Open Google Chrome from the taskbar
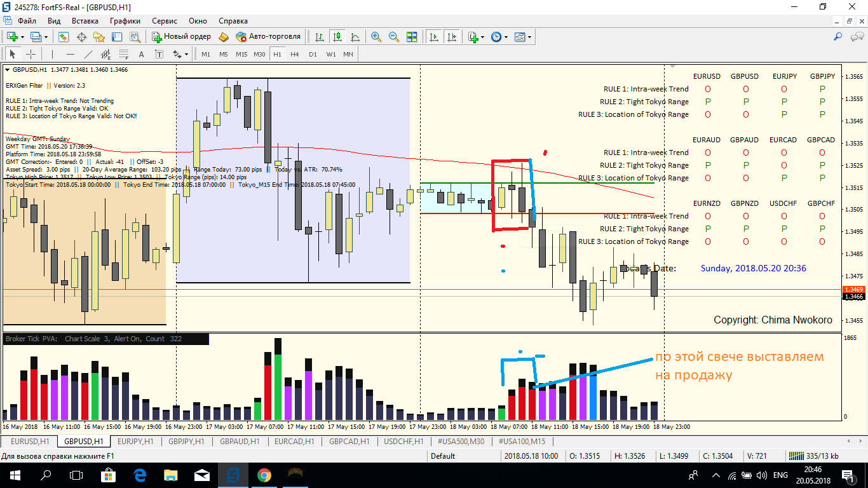This screenshot has height=488, width=868. pos(264,475)
